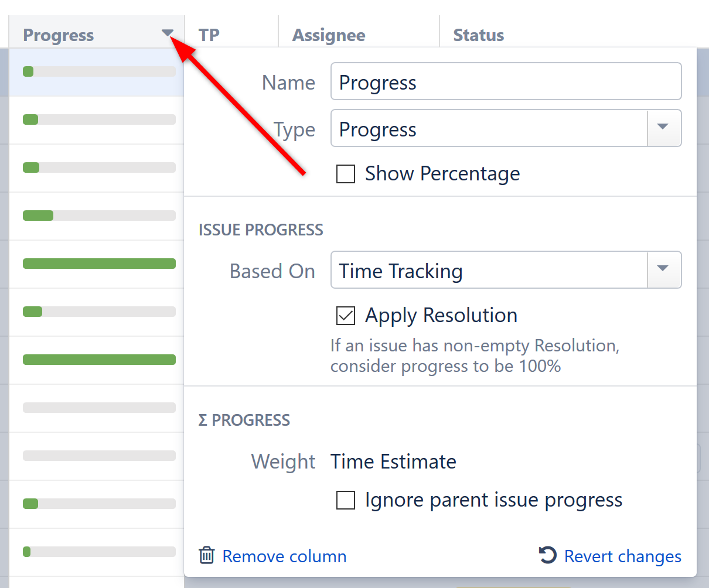Click the trash icon beside Remove column

pyautogui.click(x=206, y=555)
